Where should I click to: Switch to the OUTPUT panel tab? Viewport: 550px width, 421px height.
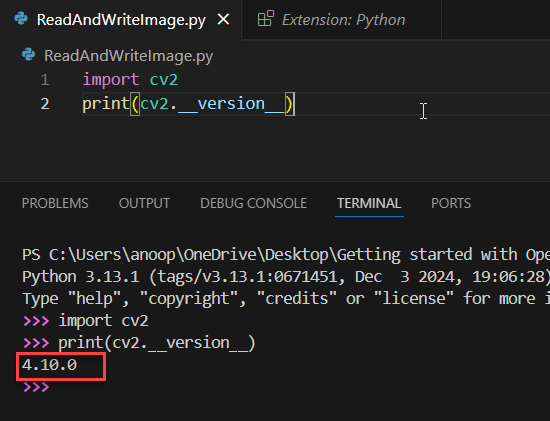click(144, 203)
